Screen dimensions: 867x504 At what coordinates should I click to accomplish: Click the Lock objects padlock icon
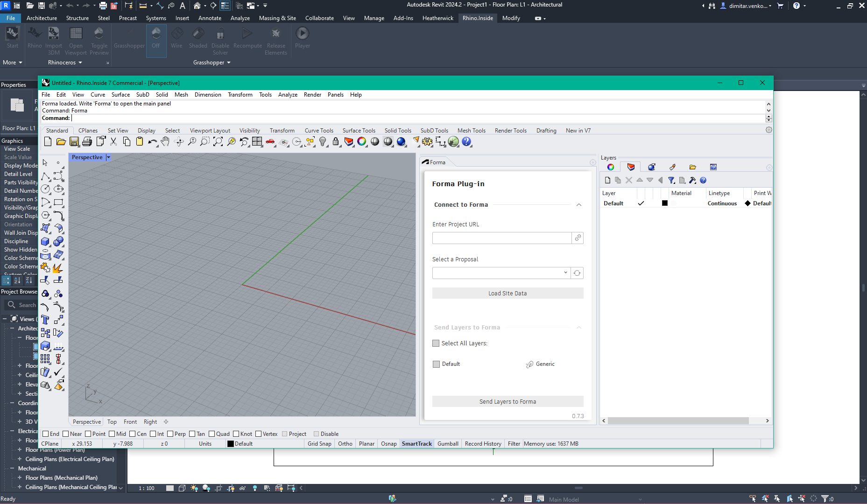336,142
